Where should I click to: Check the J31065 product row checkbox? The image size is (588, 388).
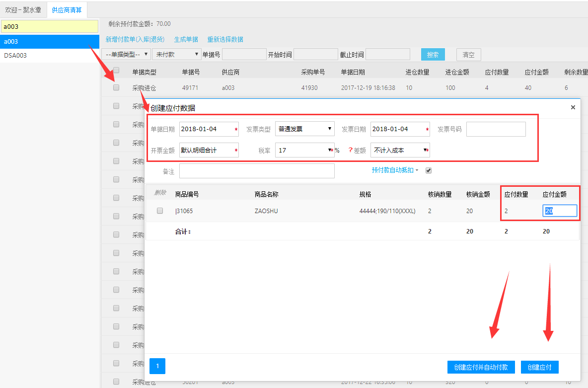click(x=160, y=211)
